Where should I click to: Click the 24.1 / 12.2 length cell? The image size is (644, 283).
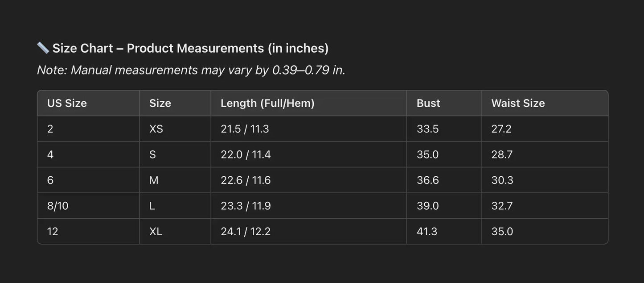coord(246,232)
